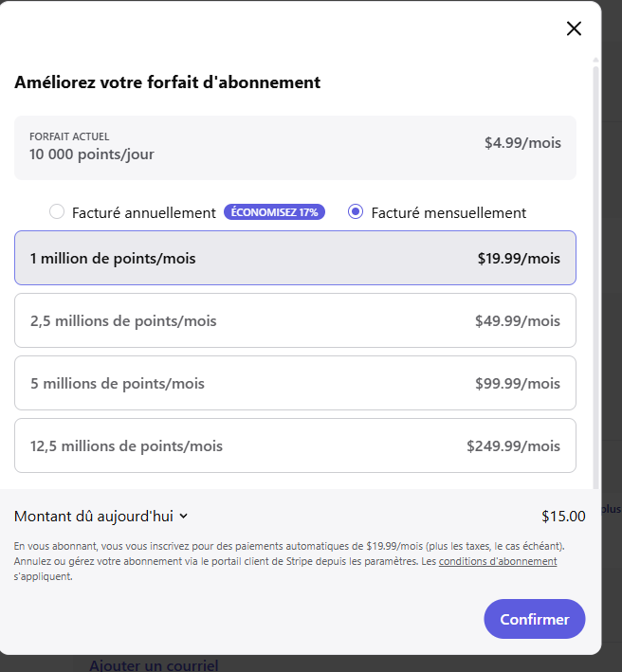Select the "Facturé annuellement" radio button

(57, 212)
